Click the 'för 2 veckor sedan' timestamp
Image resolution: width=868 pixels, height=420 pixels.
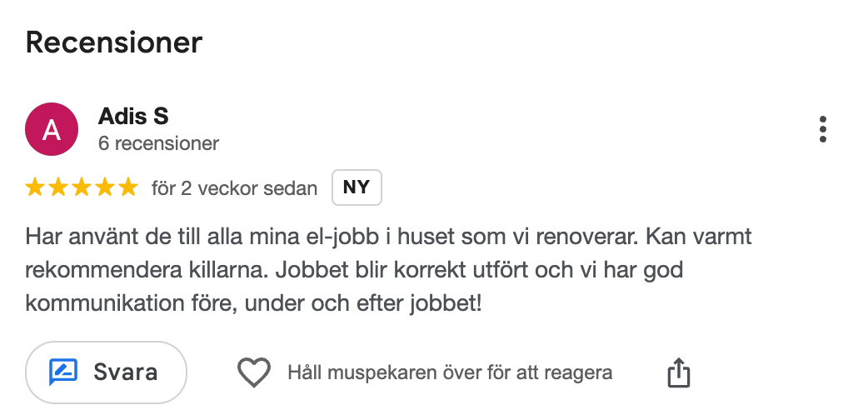234,188
